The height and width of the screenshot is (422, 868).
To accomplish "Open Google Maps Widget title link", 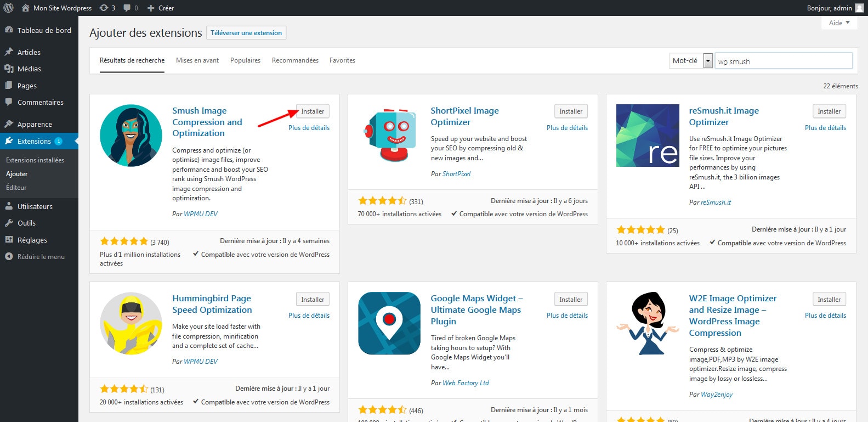I will (477, 310).
